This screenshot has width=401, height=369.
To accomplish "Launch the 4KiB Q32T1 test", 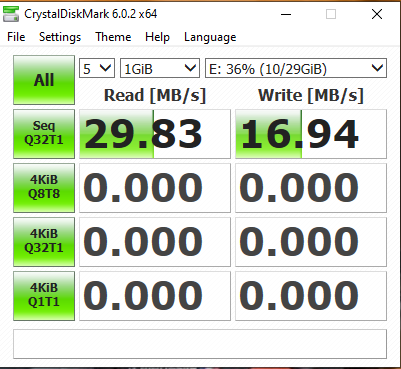I will coord(44,242).
